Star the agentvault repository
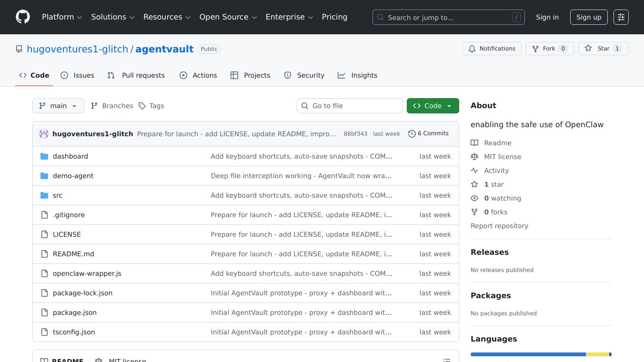 click(603, 49)
